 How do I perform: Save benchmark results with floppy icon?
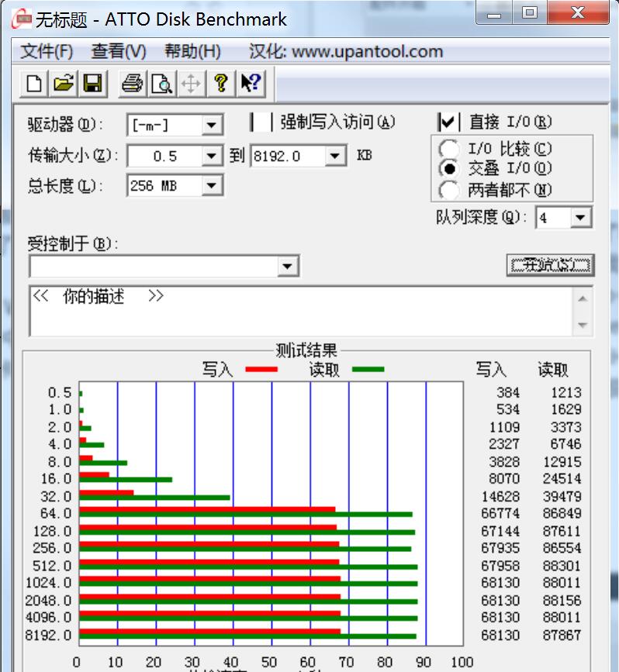click(x=92, y=83)
